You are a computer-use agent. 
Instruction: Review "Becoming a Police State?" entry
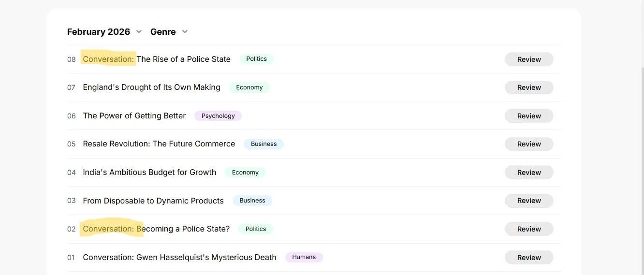click(x=529, y=229)
